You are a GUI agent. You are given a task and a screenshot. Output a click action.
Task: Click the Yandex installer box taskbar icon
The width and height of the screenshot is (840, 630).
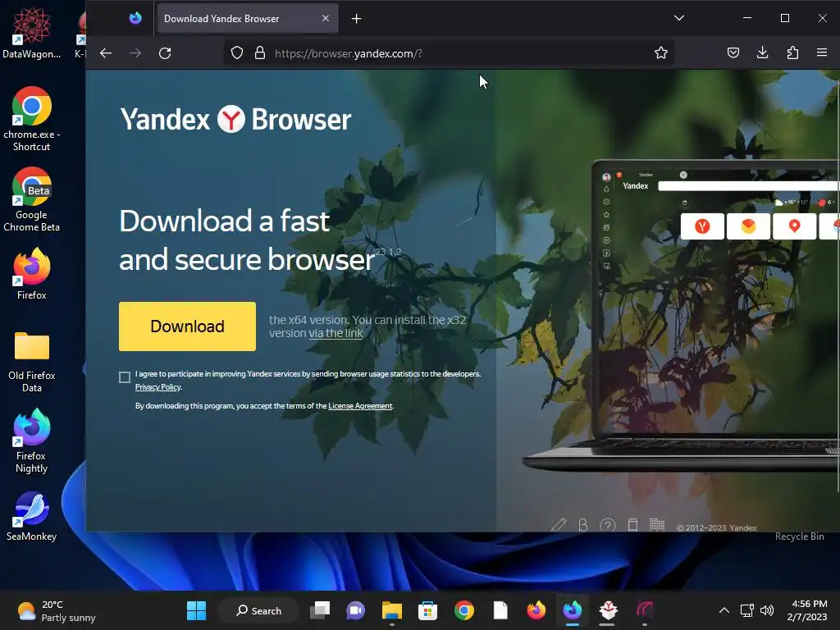click(x=608, y=610)
